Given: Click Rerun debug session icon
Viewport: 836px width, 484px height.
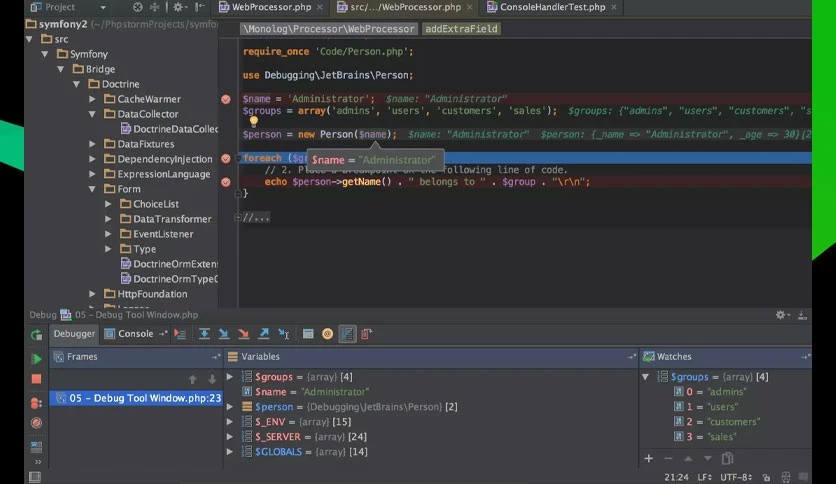Looking at the screenshot, I should (x=36, y=335).
